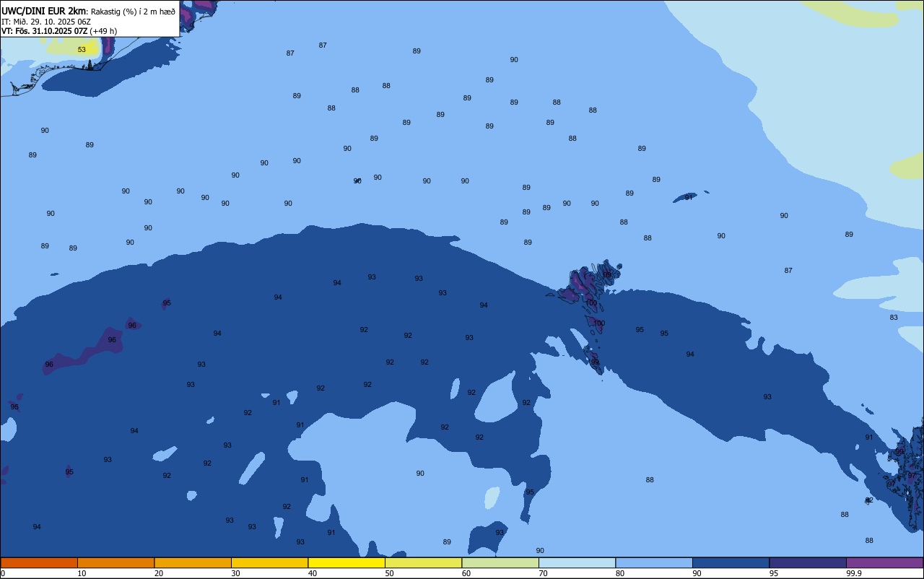This screenshot has width=924, height=579.
Task: Click the bright yellow 40–50 legend swatch
Action: pyautogui.click(x=346, y=562)
